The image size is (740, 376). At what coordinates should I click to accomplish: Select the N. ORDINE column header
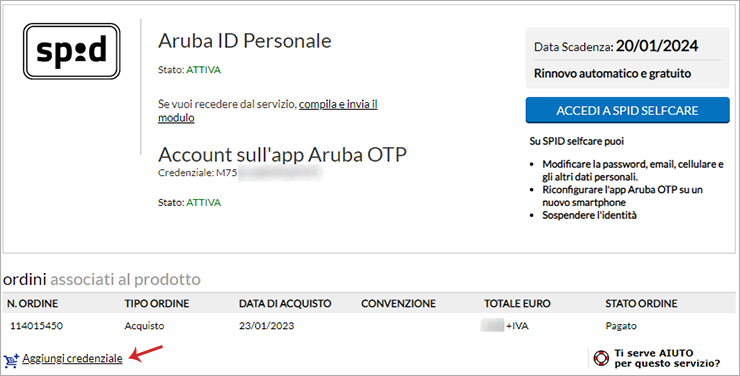32,303
